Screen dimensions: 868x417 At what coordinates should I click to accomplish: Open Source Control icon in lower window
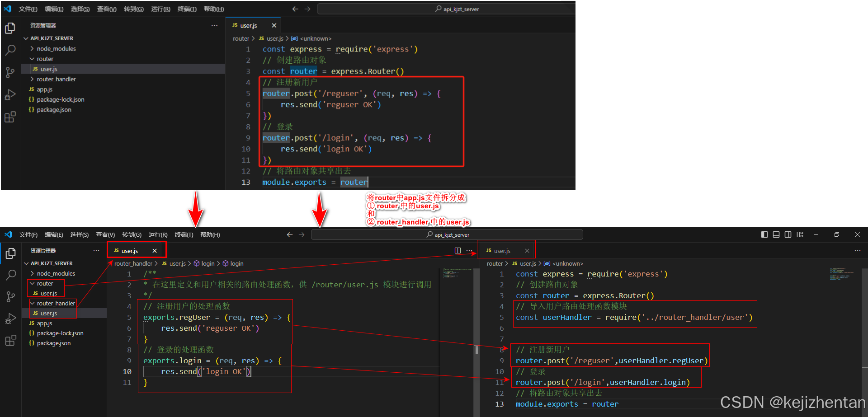[x=10, y=297]
